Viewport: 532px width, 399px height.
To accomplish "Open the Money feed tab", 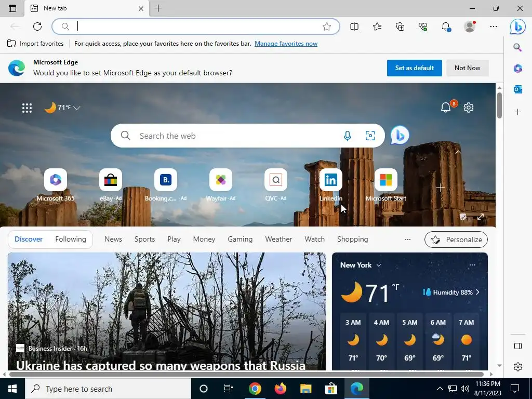I will 204,239.
